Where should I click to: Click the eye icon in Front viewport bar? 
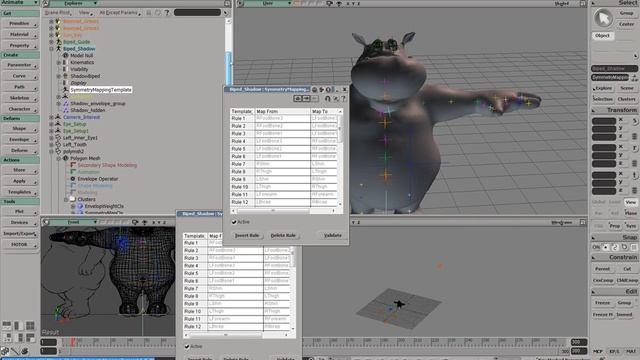pyautogui.click(x=144, y=222)
